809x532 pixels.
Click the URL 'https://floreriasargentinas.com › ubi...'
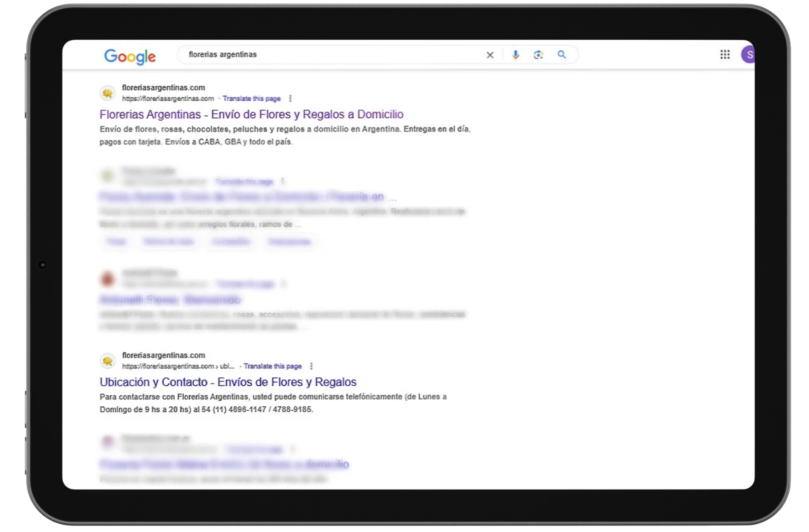pyautogui.click(x=178, y=366)
